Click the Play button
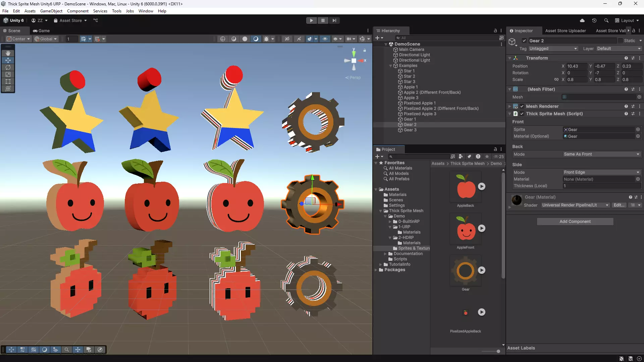 pyautogui.click(x=311, y=20)
